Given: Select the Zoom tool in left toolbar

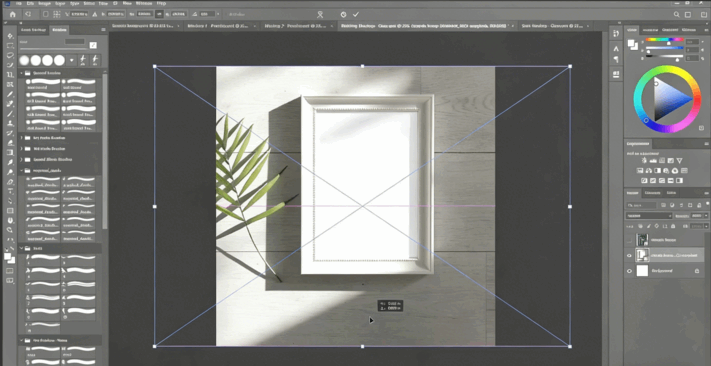Looking at the screenshot, I should click(x=10, y=230).
